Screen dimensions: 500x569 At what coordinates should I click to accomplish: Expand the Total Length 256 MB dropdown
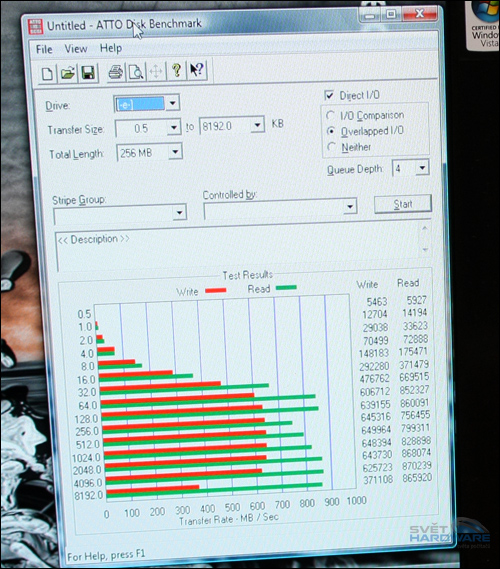[x=176, y=152]
